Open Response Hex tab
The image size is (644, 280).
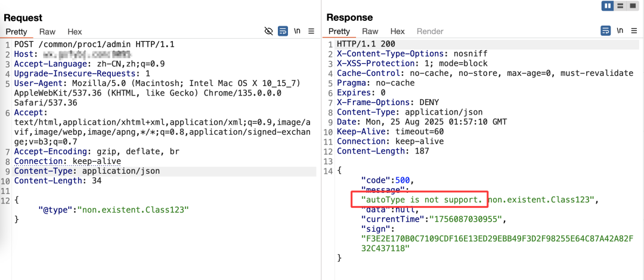coord(398,31)
